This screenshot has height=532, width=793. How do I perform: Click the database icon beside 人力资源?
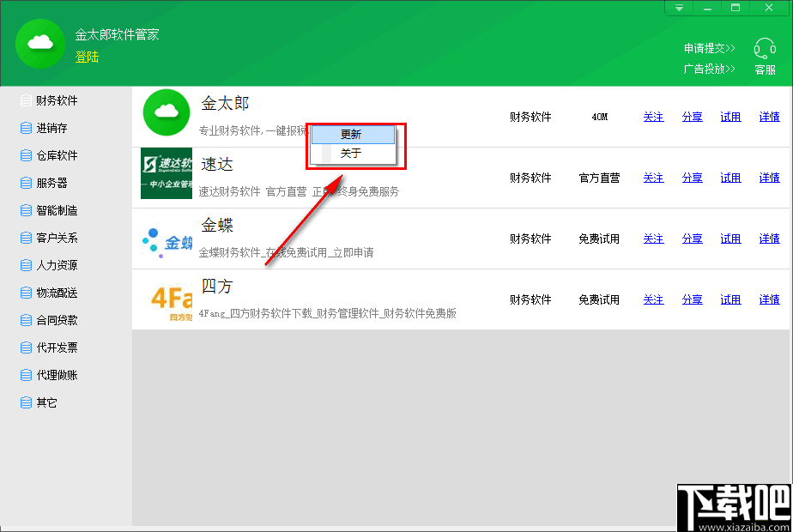(26, 265)
